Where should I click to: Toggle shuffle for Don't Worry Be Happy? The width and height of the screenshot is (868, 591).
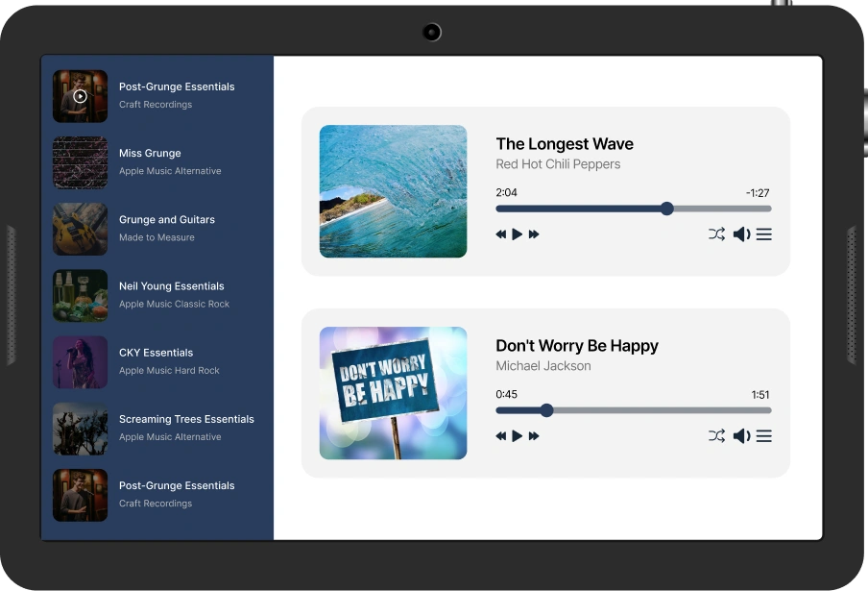716,435
